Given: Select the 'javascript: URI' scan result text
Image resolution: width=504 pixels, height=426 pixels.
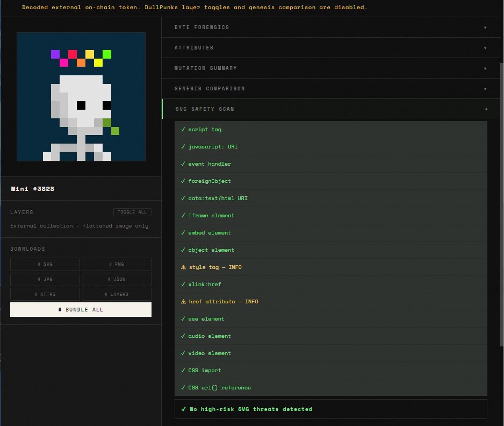Looking at the screenshot, I should coord(213,147).
